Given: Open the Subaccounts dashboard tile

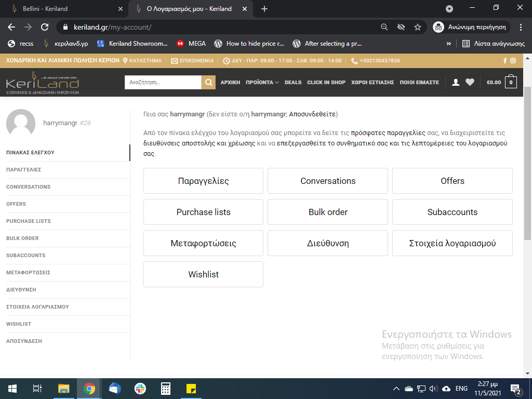Looking at the screenshot, I should point(453,212).
